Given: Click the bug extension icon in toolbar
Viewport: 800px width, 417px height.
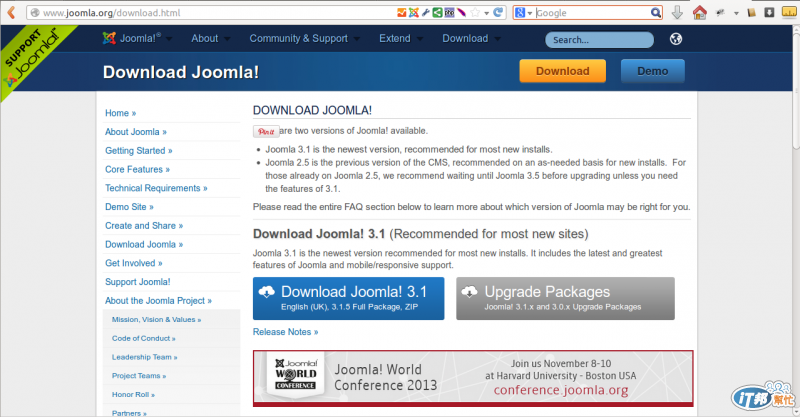Looking at the screenshot, I should coord(720,12).
